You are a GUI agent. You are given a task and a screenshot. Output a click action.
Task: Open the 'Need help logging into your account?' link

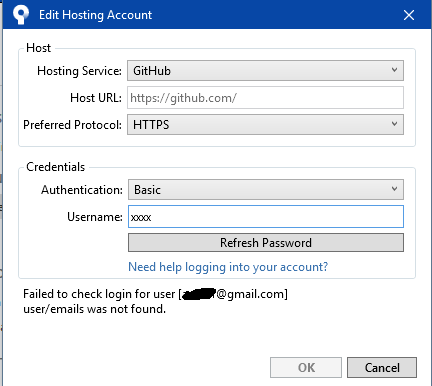pyautogui.click(x=228, y=267)
